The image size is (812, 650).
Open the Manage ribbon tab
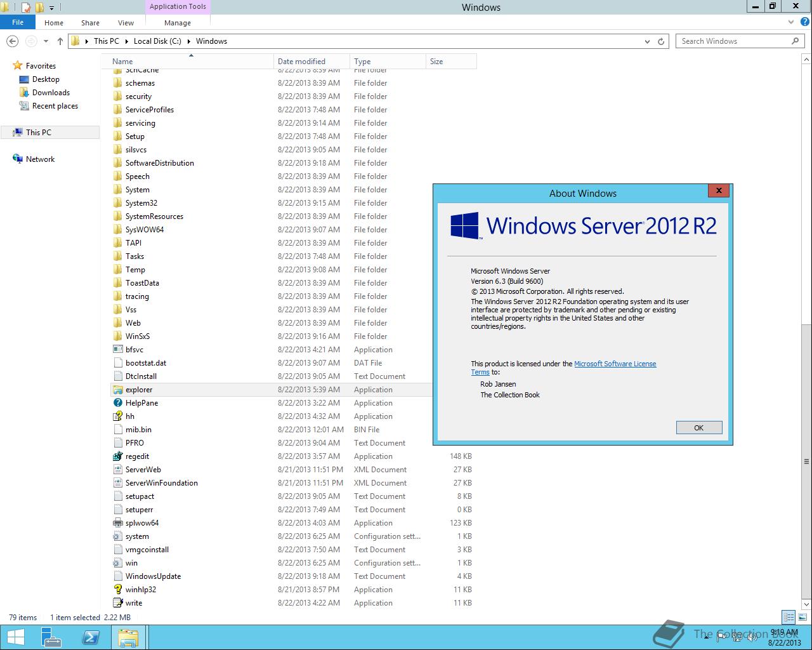[178, 23]
